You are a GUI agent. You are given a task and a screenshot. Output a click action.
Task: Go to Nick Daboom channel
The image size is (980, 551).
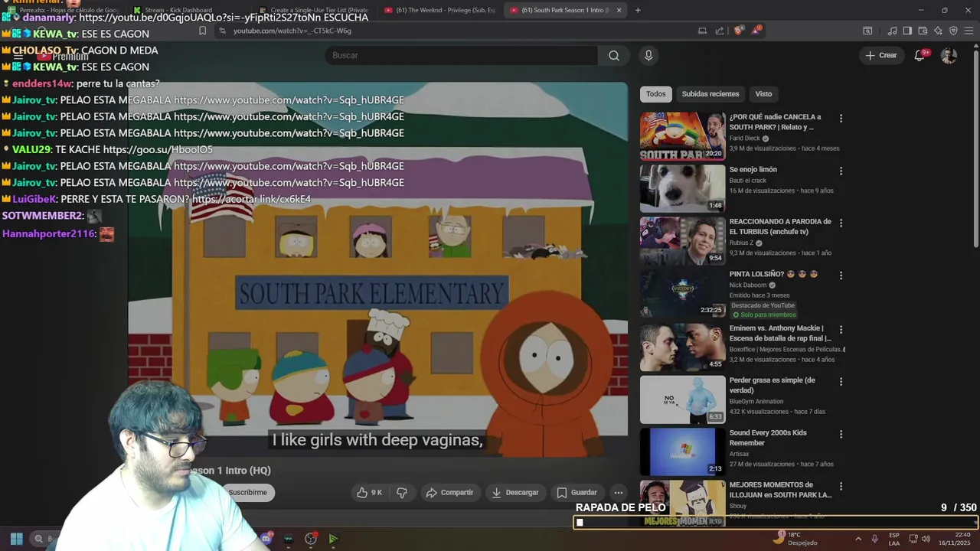click(748, 285)
